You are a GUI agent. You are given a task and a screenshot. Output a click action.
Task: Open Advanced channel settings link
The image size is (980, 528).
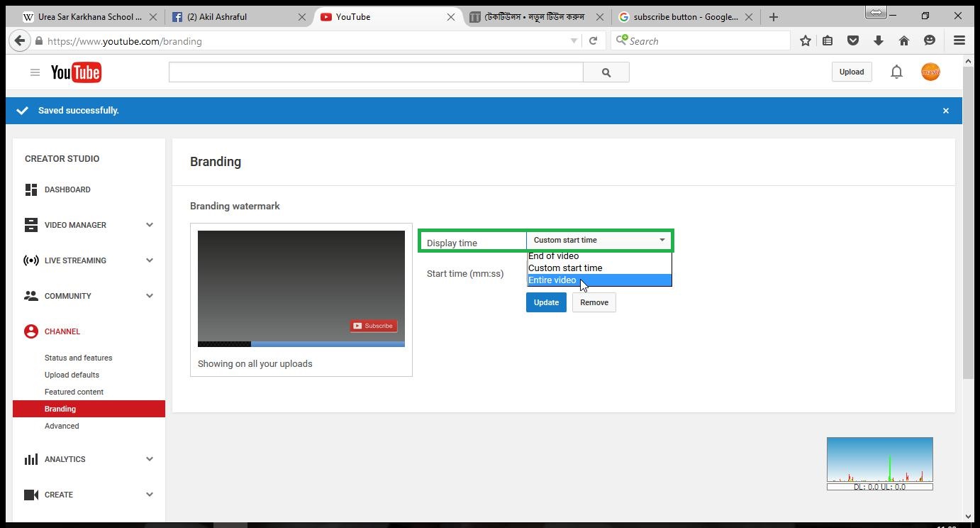(x=62, y=426)
